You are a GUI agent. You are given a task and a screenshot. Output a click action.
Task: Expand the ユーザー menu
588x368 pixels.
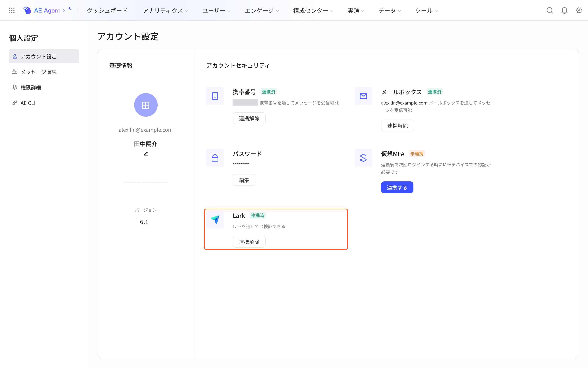tap(216, 10)
